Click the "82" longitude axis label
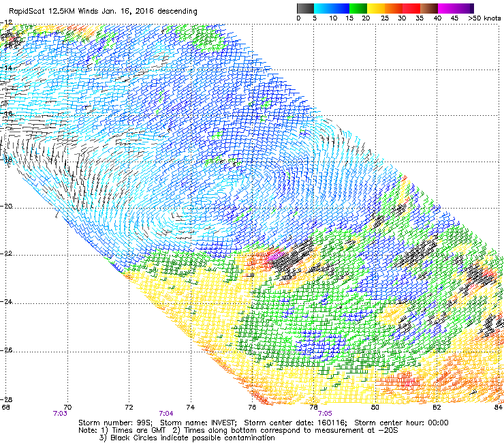504x443 pixels. [437, 408]
